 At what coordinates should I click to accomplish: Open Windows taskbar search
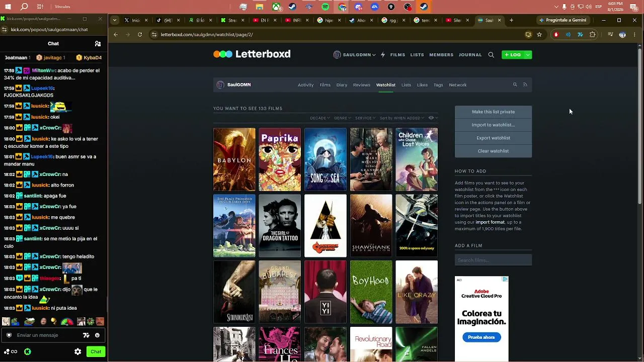(24, 7)
